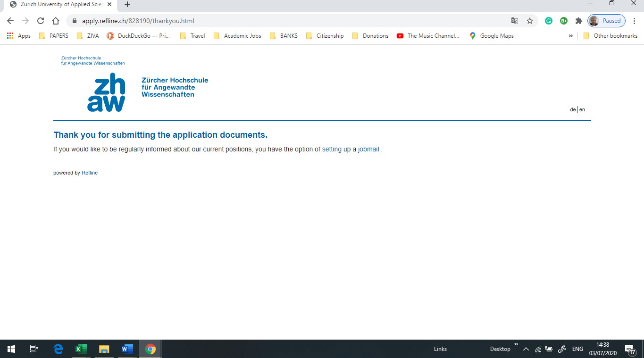Click the B+ extension icon
The image size is (644, 358).
pos(564,21)
